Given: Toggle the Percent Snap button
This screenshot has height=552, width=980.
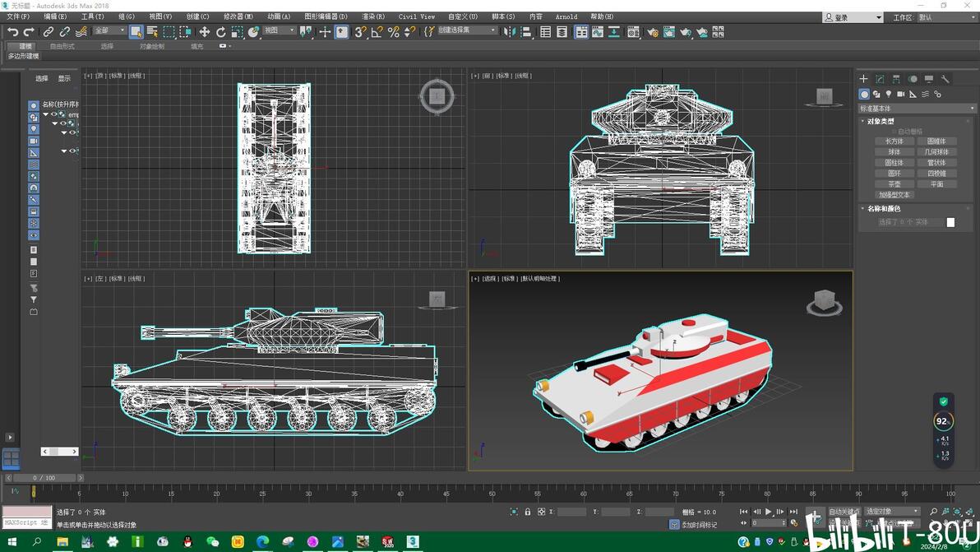Looking at the screenshot, I should (393, 32).
